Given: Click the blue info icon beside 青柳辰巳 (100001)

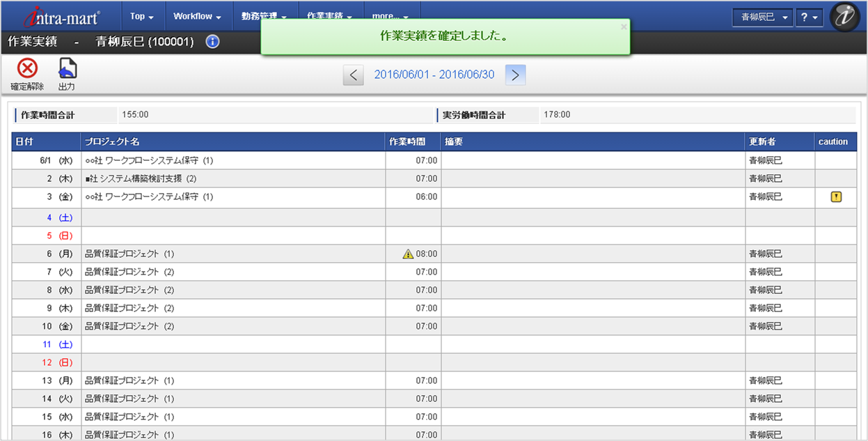Looking at the screenshot, I should 213,42.
